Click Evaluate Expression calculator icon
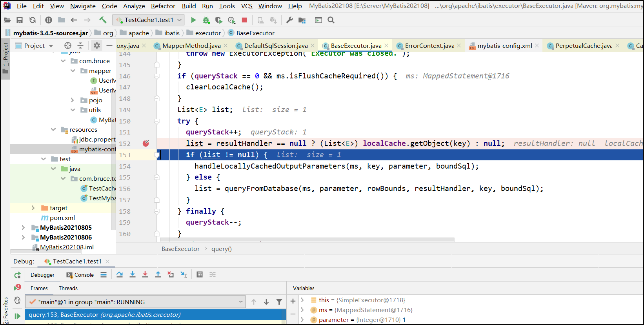Image resolution: width=644 pixels, height=325 pixels. (x=200, y=274)
